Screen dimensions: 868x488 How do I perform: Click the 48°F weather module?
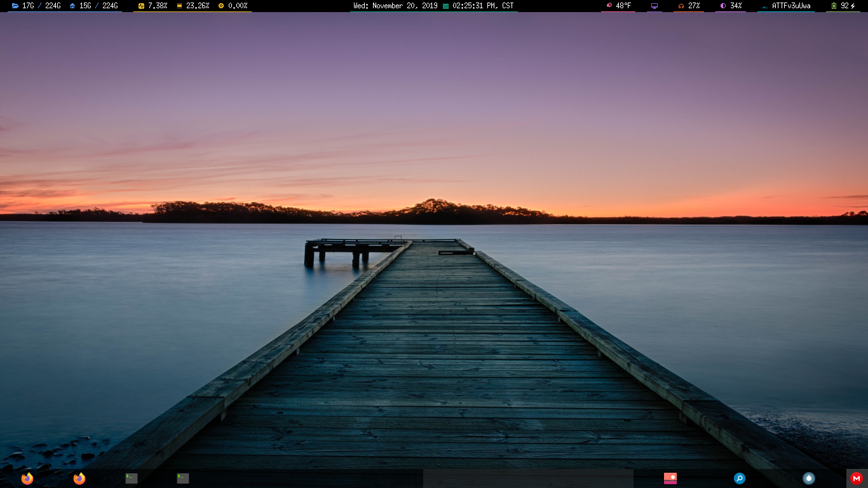618,6
